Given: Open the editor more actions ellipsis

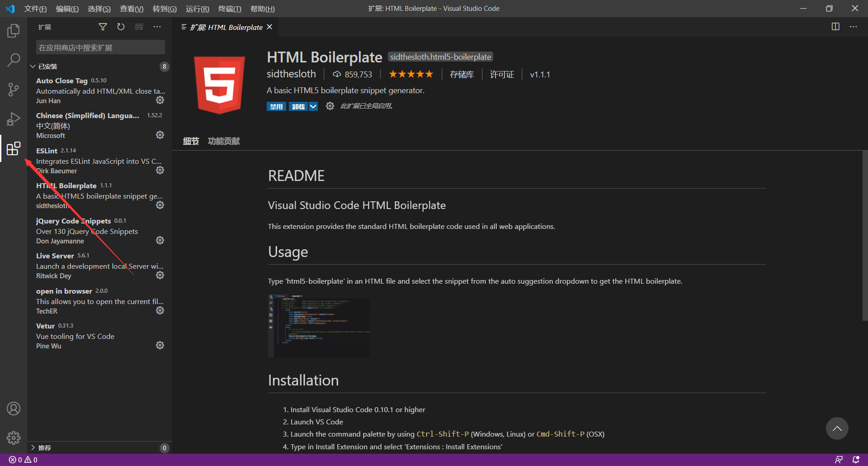Looking at the screenshot, I should click(x=853, y=27).
